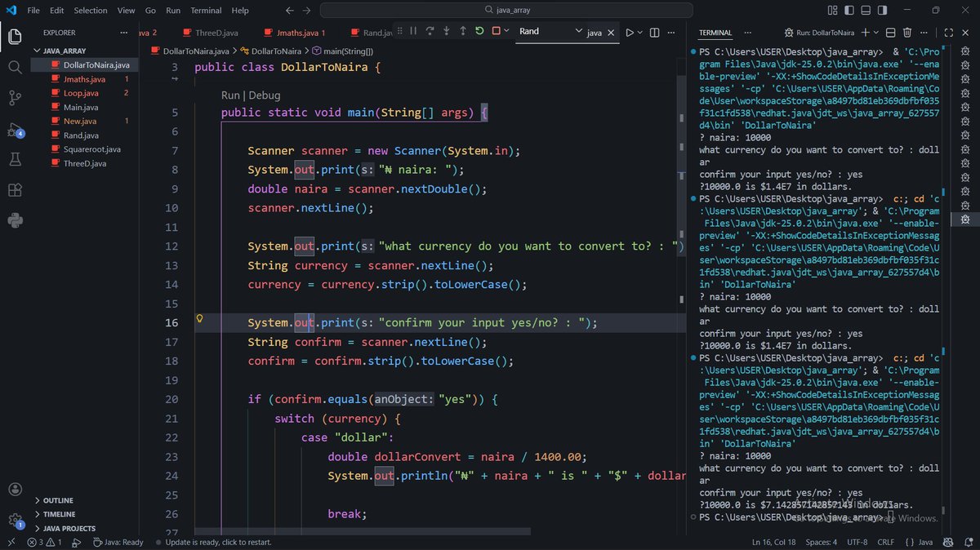Click the CRLF line ending status item
The height and width of the screenshot is (550, 980).
[x=886, y=542]
